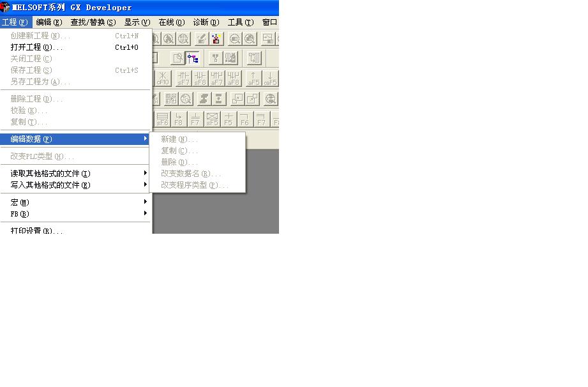
Task: Choose 另存工程为 (A) menu entry
Action: 76,82
